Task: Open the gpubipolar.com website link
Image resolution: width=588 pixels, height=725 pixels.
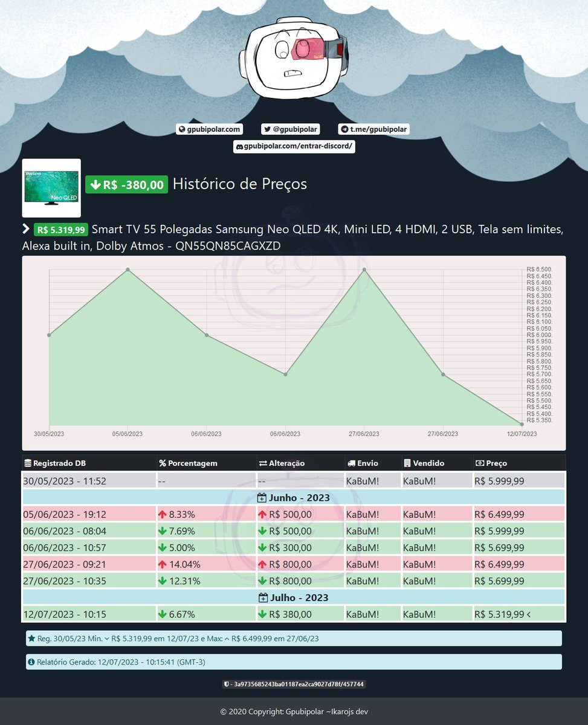Action: 209,129
